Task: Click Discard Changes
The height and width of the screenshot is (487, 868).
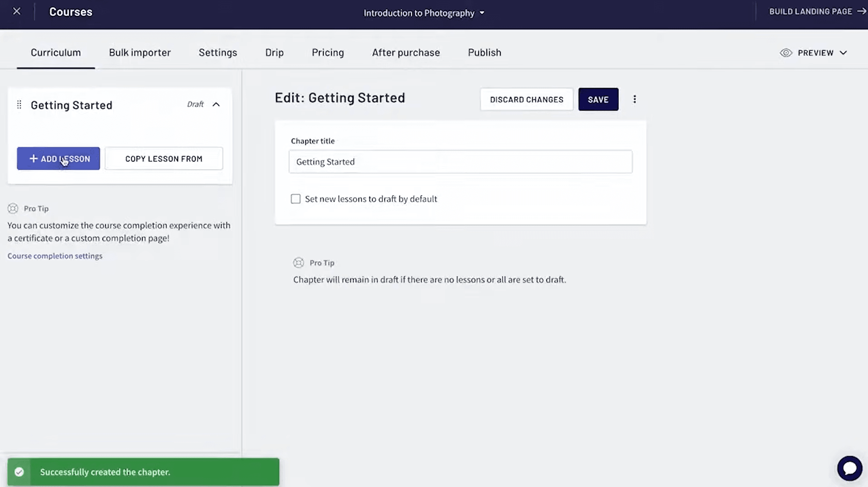Action: point(526,99)
